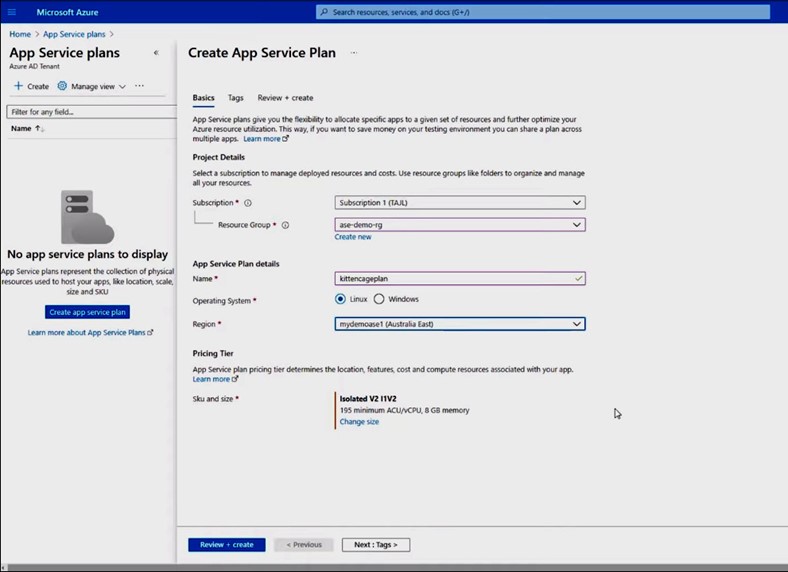Click Create app service plan button
Screen dimensions: 788x572
pos(87,312)
